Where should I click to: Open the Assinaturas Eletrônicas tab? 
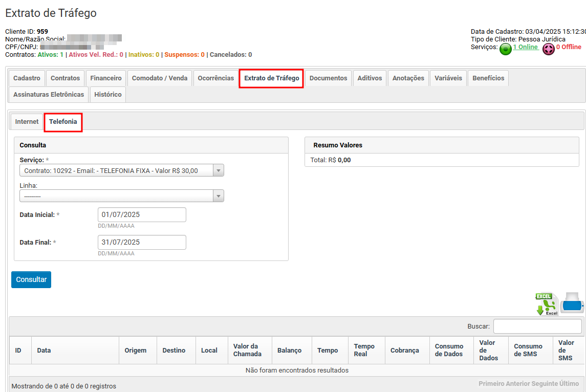click(49, 95)
